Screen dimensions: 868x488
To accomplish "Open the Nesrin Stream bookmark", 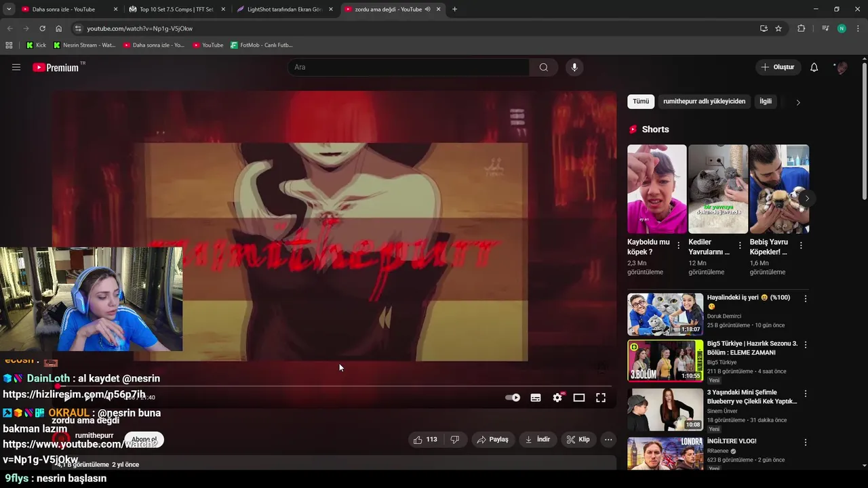I will pyautogui.click(x=84, y=45).
